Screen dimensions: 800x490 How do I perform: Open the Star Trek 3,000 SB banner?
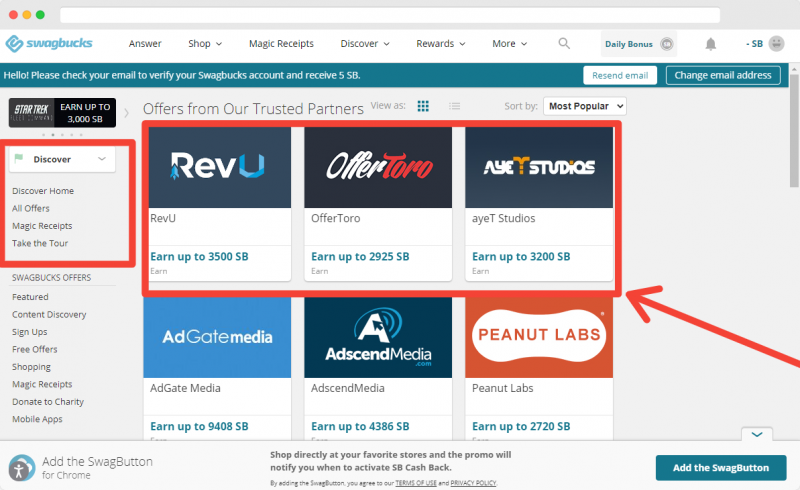click(62, 113)
